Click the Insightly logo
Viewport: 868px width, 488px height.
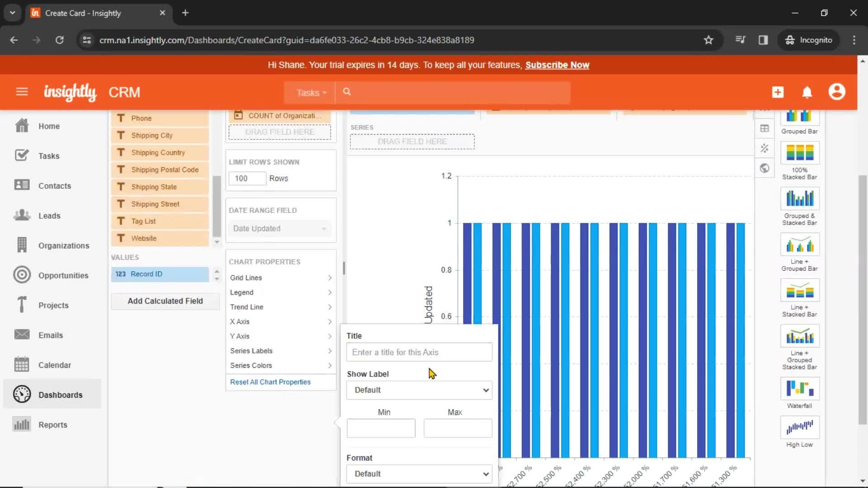70,92
